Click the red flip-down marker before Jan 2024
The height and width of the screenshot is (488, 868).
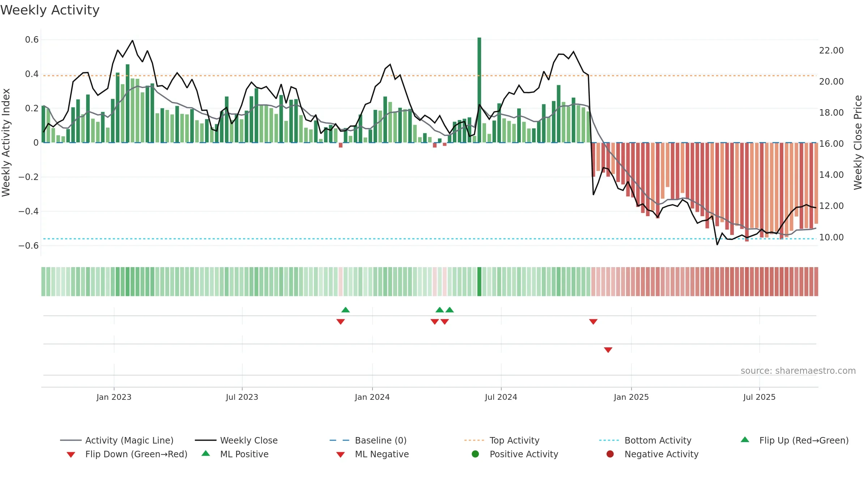pyautogui.click(x=340, y=322)
